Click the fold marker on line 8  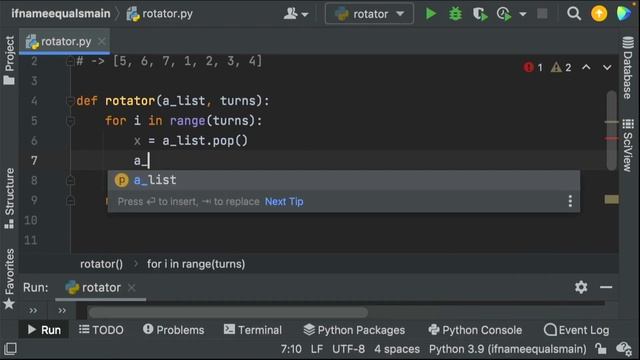tap(70, 180)
